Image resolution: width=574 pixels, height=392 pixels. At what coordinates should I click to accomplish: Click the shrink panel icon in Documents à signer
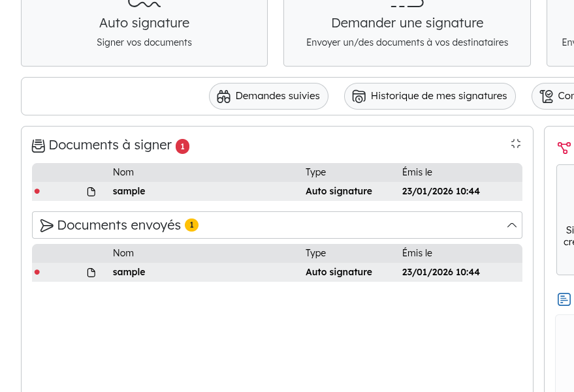coord(516,143)
